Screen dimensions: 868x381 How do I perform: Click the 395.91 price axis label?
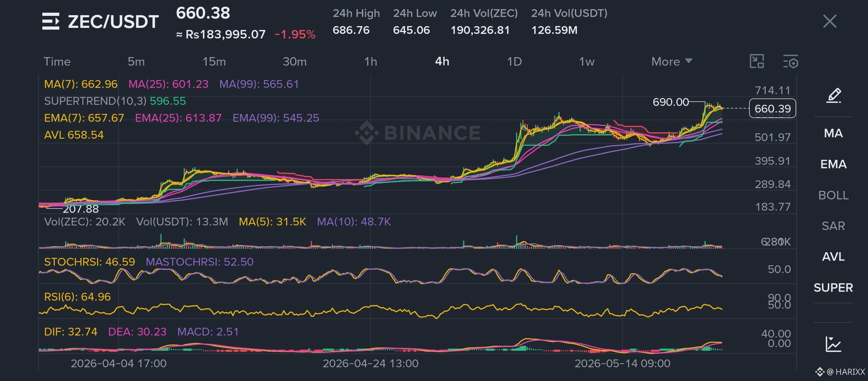[772, 161]
